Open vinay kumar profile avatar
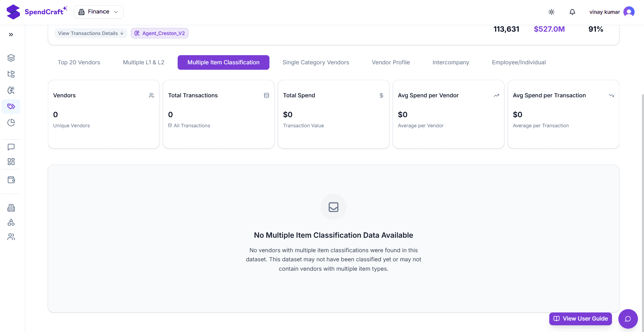644x332 pixels. point(629,12)
